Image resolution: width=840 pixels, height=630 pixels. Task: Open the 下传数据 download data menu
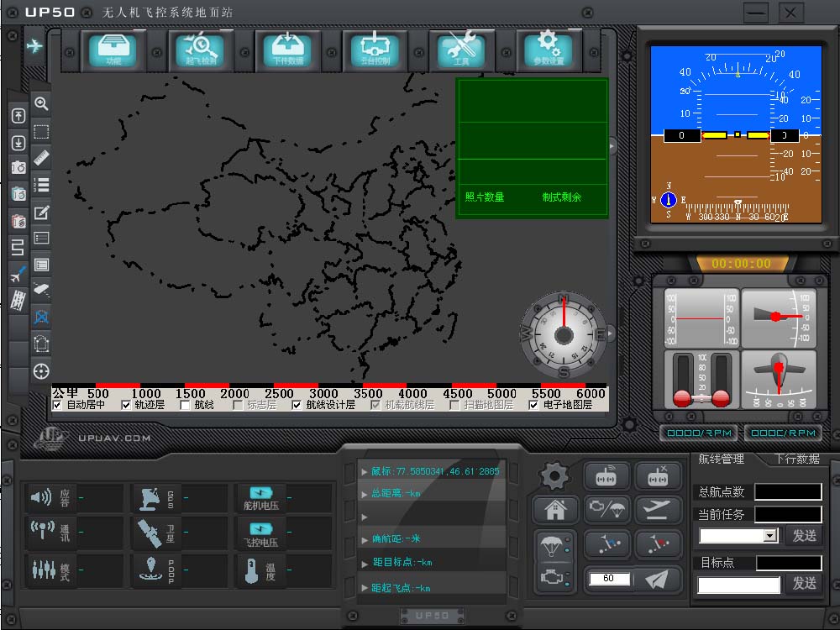(x=287, y=50)
